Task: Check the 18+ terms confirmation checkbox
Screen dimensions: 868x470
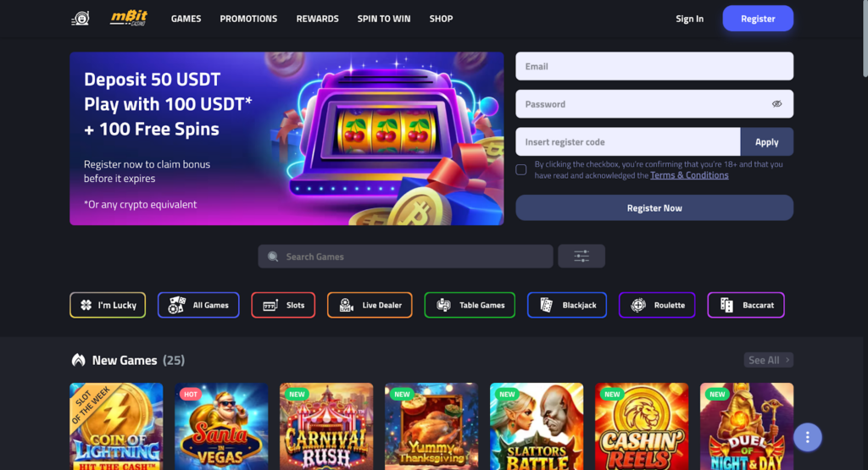Action: pyautogui.click(x=521, y=169)
